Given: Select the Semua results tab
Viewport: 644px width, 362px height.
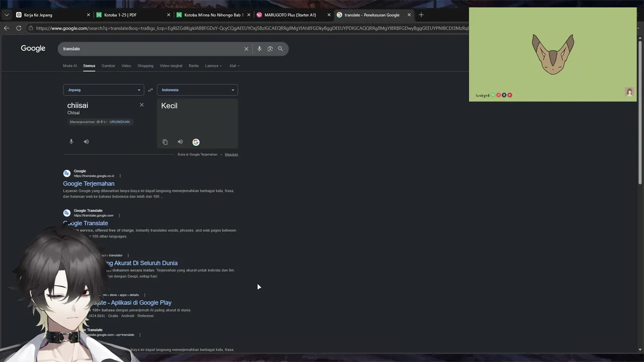Looking at the screenshot, I should click(x=89, y=66).
